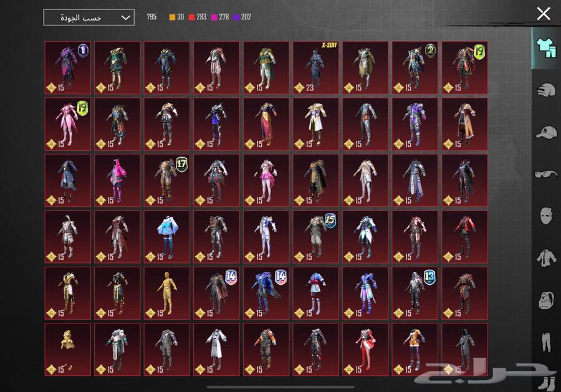
Task: Select the red jacket outfit in fourth row
Action: pos(465,237)
